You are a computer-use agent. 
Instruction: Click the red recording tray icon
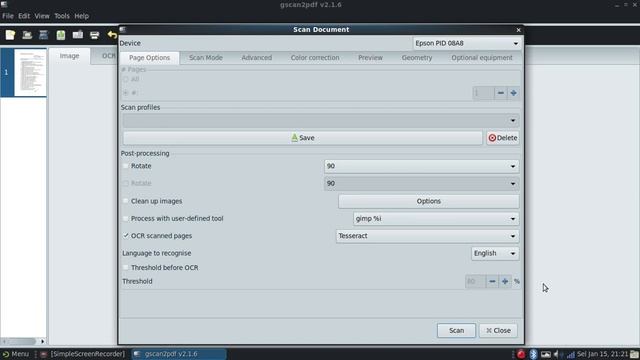(521, 354)
